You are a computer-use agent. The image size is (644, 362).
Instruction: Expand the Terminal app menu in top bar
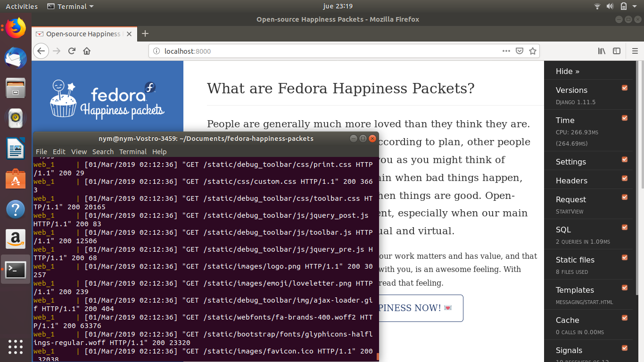click(71, 6)
